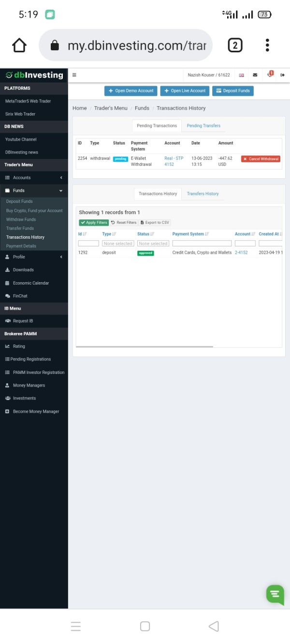Switch to Pending Transfers tab
The height and width of the screenshot is (644, 290).
tap(203, 126)
